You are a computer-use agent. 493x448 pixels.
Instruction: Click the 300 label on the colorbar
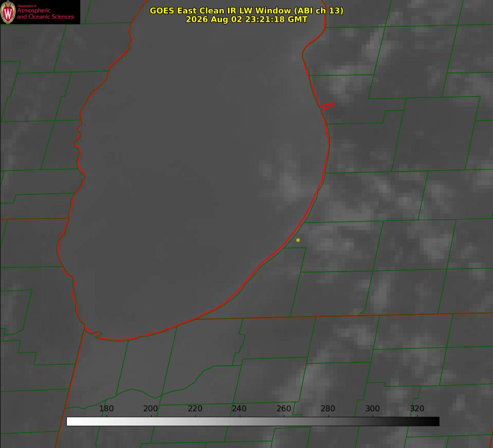tap(373, 408)
